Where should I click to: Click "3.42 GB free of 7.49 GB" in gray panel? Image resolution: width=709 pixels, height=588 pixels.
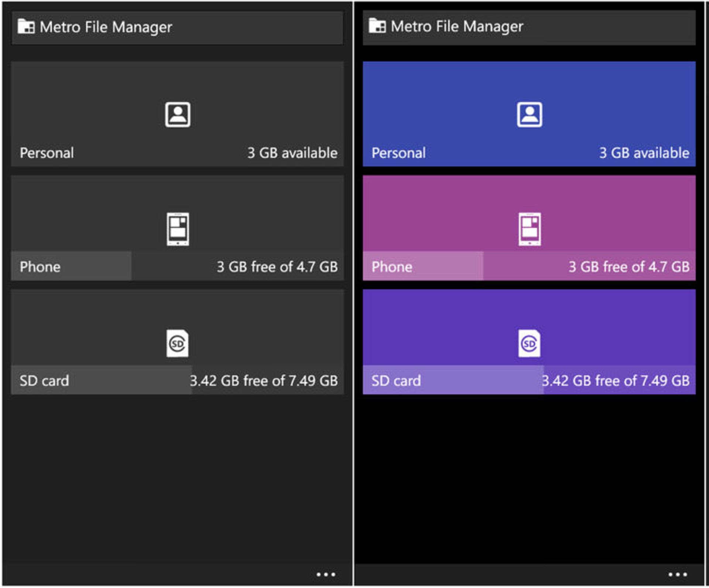(x=264, y=380)
